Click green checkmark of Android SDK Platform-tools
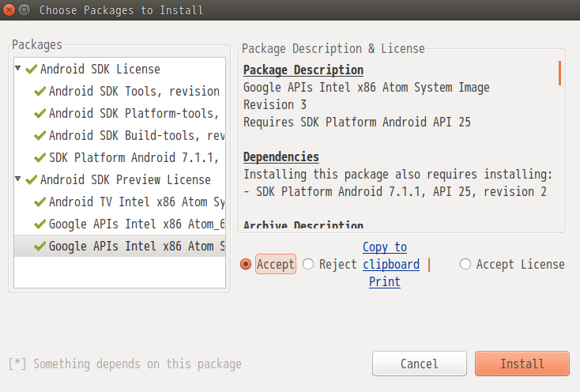This screenshot has width=580, height=392. (x=40, y=113)
